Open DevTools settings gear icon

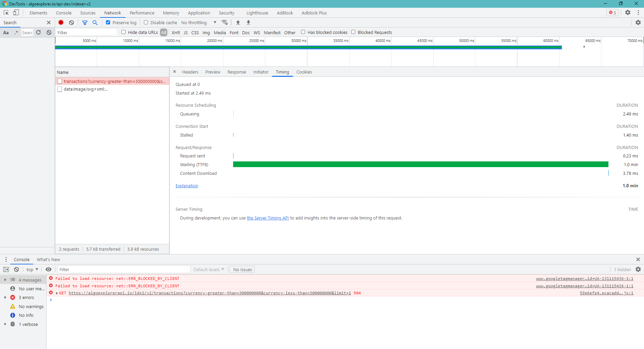[628, 13]
